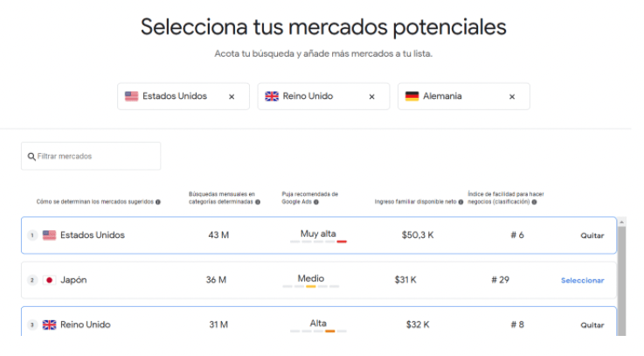The width and height of the screenshot is (644, 356).
Task: Remove the Estados Unidos chip with X
Action: (x=232, y=96)
